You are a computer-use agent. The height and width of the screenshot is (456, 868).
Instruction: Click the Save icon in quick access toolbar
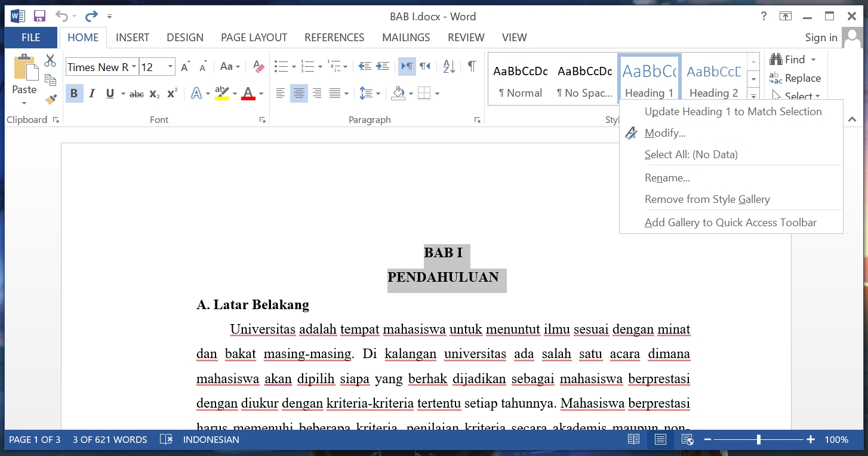click(39, 16)
